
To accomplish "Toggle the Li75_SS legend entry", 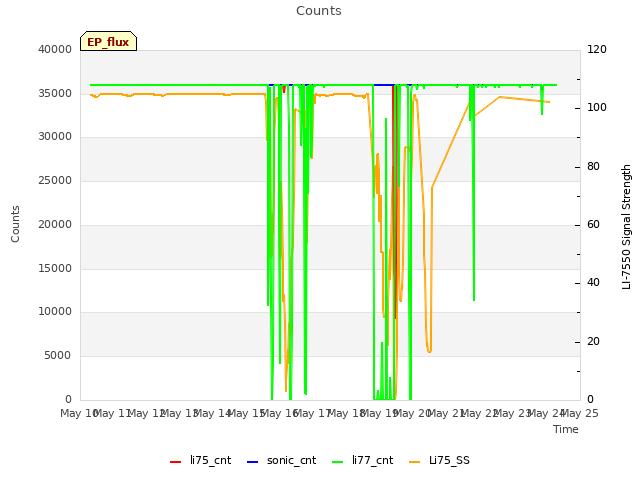I will [x=439, y=460].
